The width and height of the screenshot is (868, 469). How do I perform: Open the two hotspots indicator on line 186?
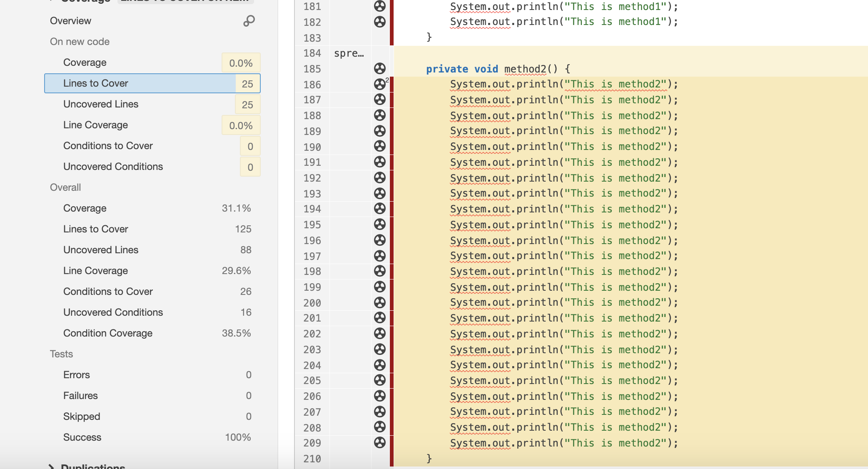coord(380,84)
